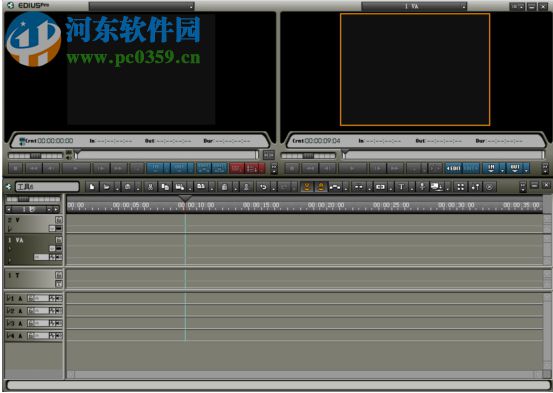Click the EDIUS logo icon in the title bar
553x393 pixels.
tap(10, 5)
